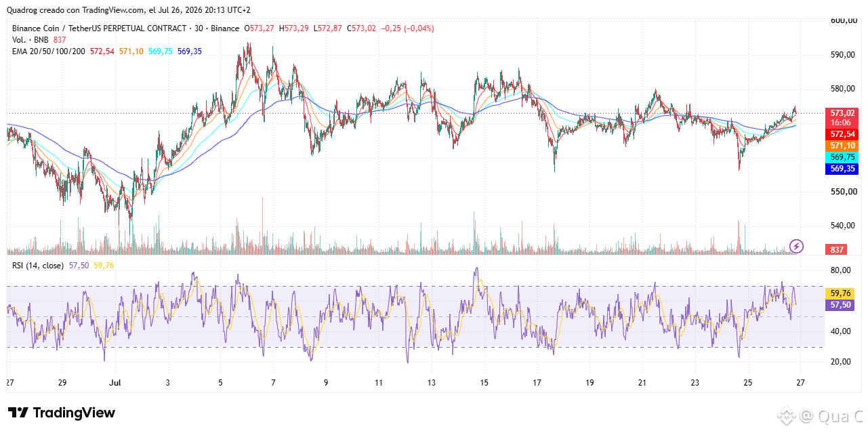Viewport: 868px width, 433px height.
Task: Click the RSI value 57,50 in legend
Action: coord(79,266)
